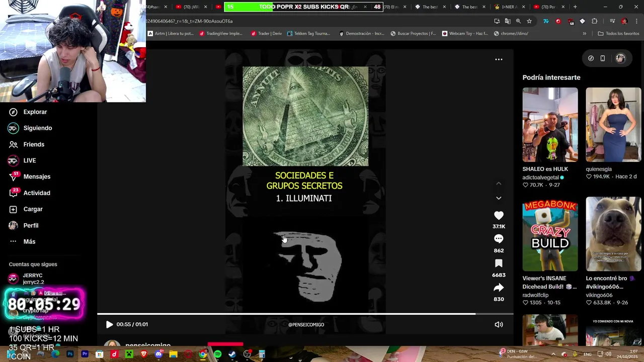Open quienesgia video thumbnail
This screenshot has height=362, width=644.
pyautogui.click(x=613, y=125)
